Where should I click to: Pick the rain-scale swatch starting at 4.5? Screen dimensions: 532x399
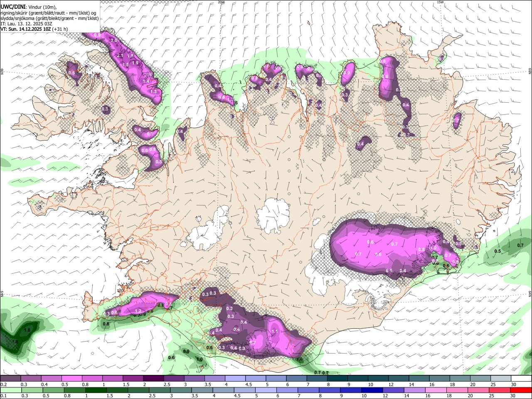pyautogui.click(x=244, y=390)
